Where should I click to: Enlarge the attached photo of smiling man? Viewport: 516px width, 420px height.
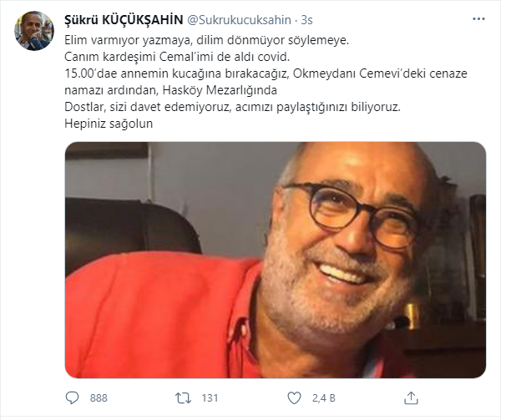[276, 260]
